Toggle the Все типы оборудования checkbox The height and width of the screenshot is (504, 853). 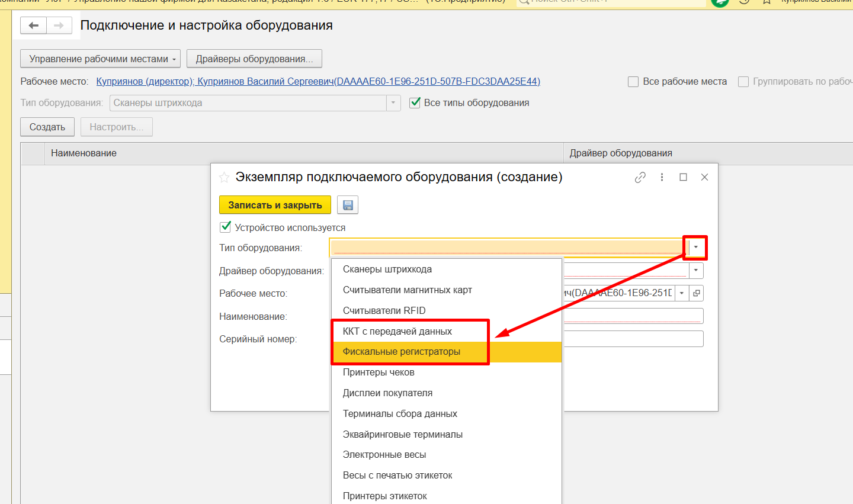[x=415, y=102]
